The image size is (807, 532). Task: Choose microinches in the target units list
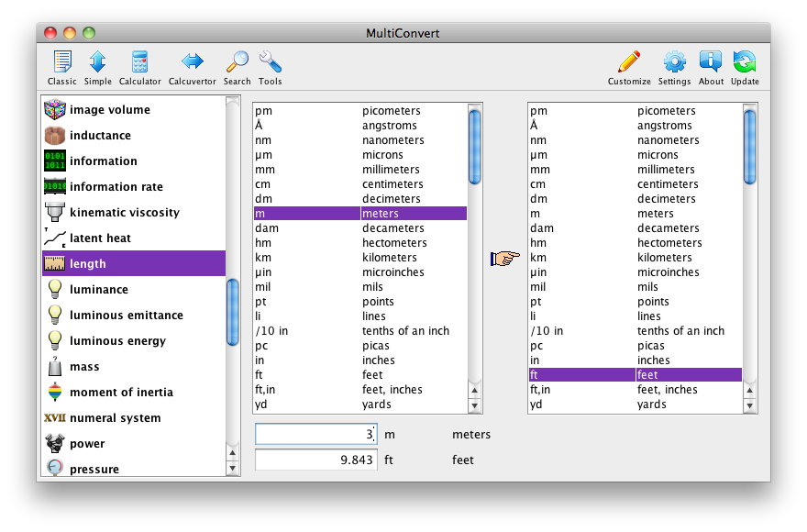click(x=636, y=272)
